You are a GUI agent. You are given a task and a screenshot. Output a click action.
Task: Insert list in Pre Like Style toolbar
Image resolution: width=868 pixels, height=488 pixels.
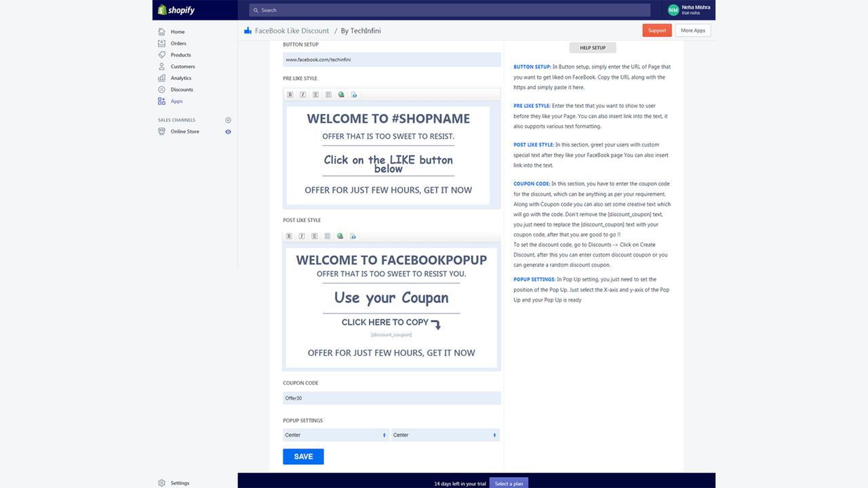point(328,95)
